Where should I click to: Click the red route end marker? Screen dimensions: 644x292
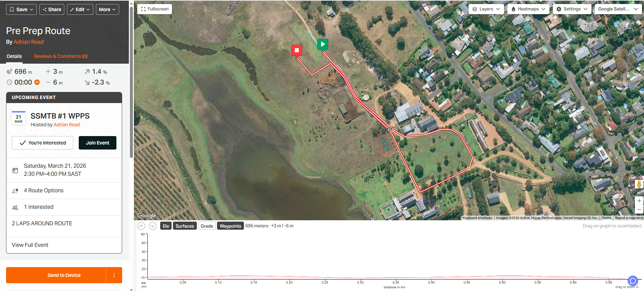pos(297,51)
